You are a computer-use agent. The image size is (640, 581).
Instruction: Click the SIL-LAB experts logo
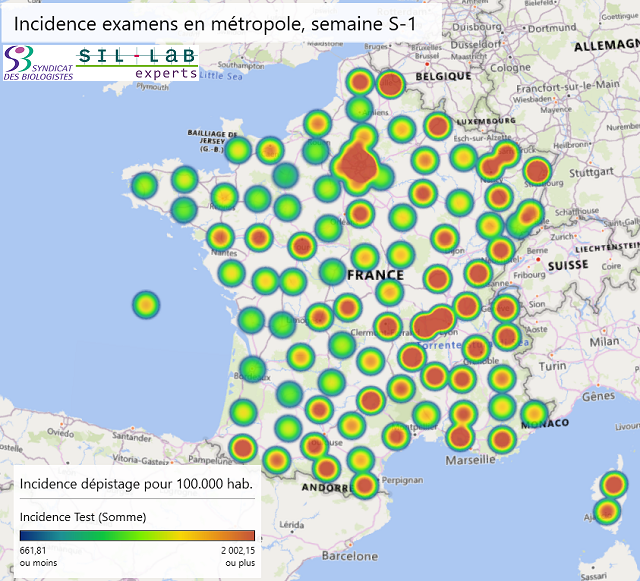tap(137, 63)
